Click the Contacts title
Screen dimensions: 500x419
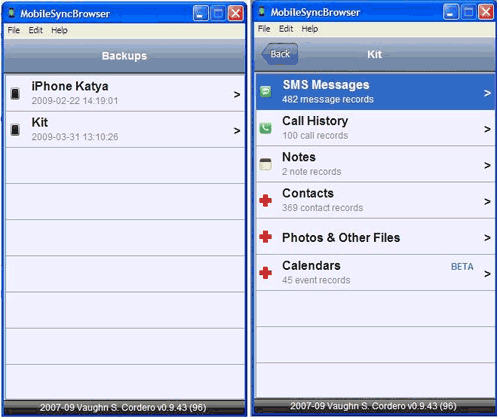coord(308,193)
